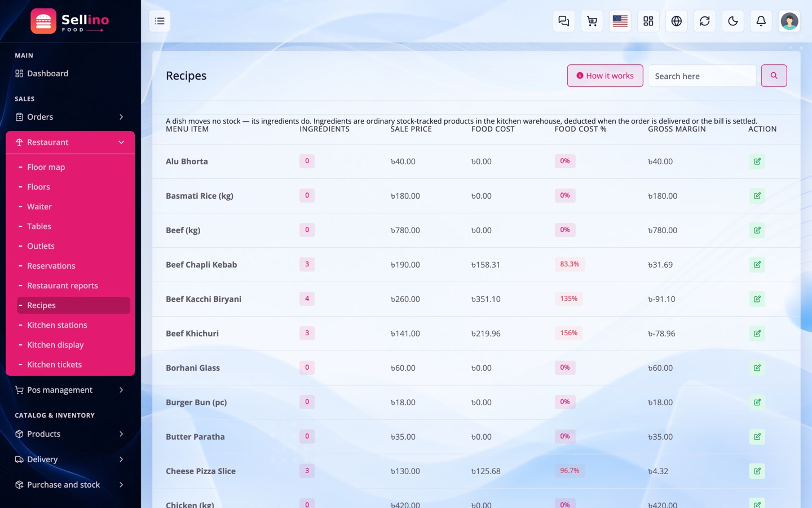
Task: Edit the Basmati Rice (kg) recipe
Action: click(757, 196)
